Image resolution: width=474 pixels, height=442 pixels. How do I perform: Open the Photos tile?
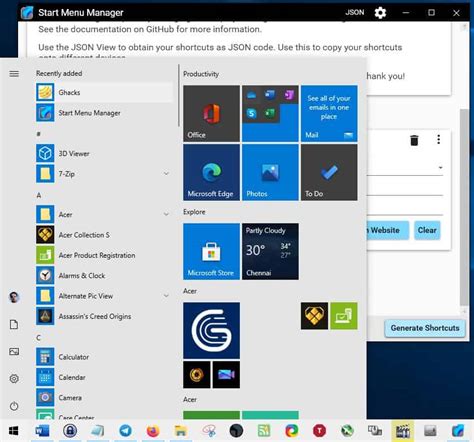tap(270, 172)
